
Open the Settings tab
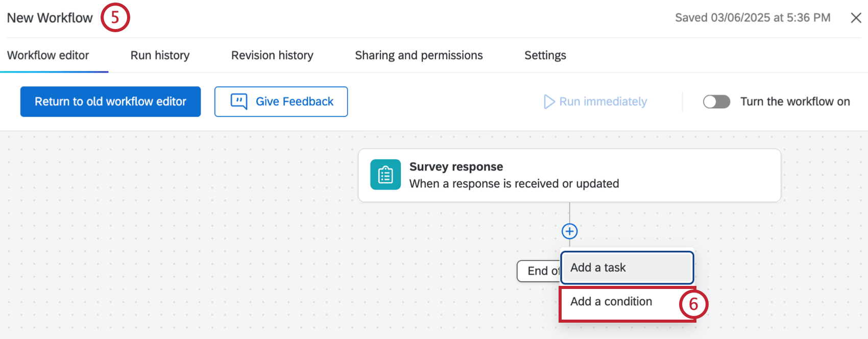pyautogui.click(x=545, y=55)
